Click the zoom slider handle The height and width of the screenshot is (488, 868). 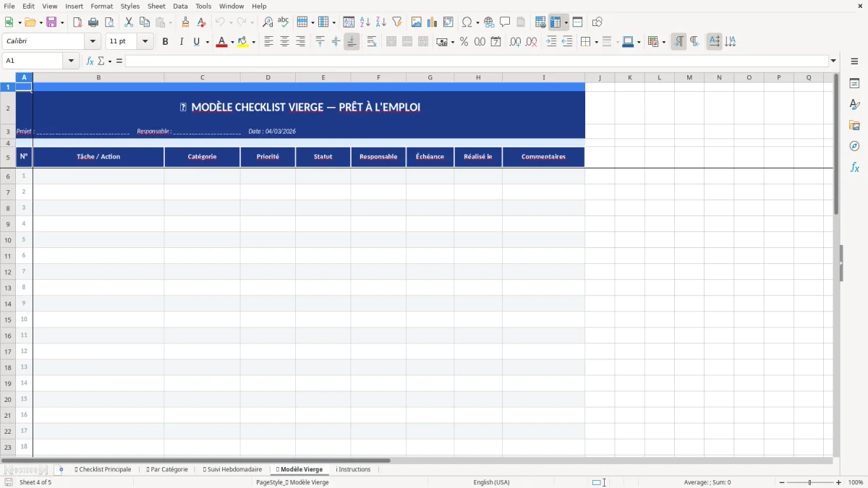tap(810, 482)
